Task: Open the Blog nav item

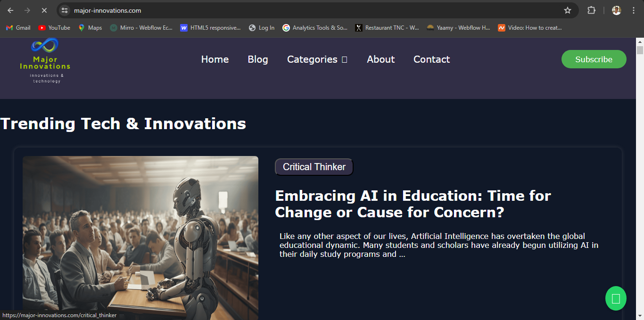Action: coord(258,59)
